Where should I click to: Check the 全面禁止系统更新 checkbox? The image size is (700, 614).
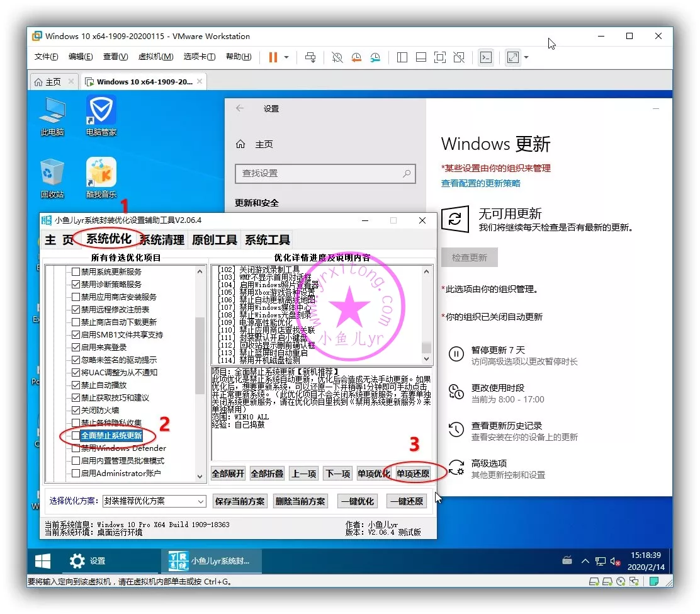click(x=76, y=436)
